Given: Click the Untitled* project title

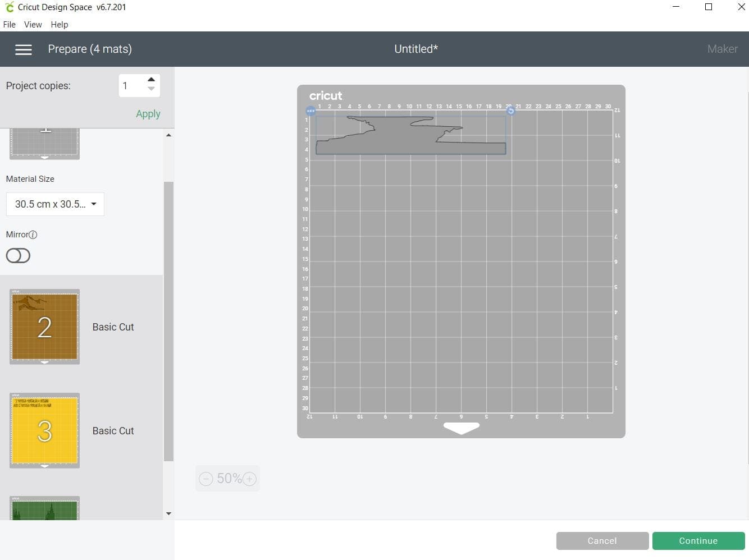Looking at the screenshot, I should (x=416, y=49).
